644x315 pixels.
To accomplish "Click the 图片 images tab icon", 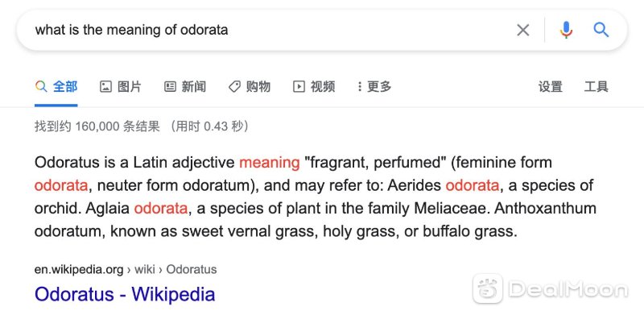I will pyautogui.click(x=106, y=86).
